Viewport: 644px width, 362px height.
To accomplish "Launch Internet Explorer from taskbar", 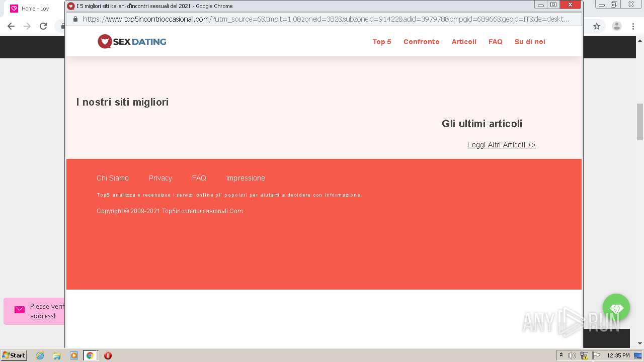I will [x=40, y=355].
